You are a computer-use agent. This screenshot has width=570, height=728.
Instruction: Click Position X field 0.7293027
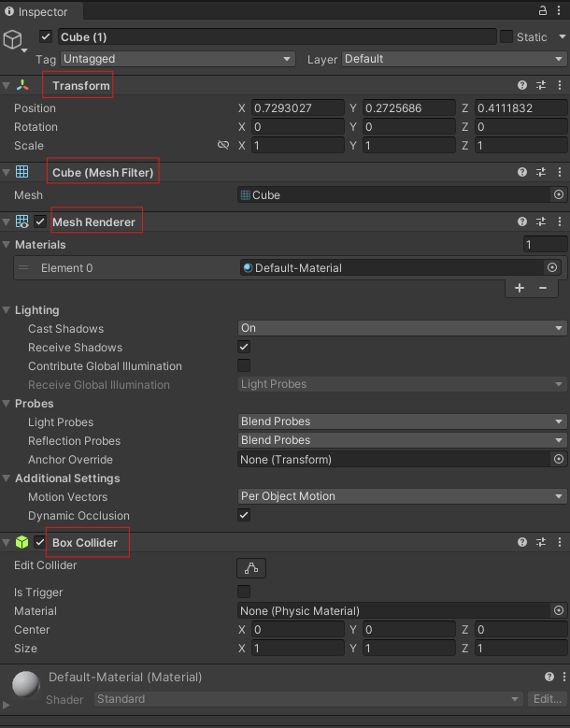tap(297, 107)
